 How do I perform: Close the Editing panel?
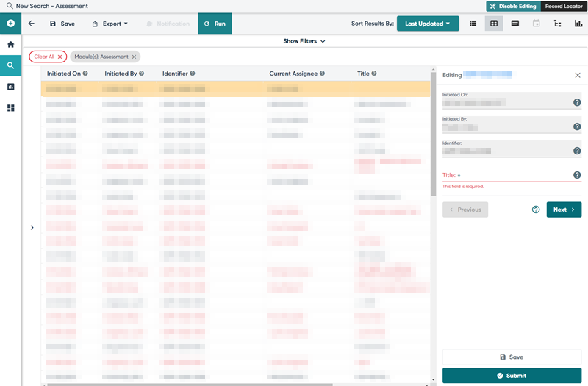tap(578, 76)
